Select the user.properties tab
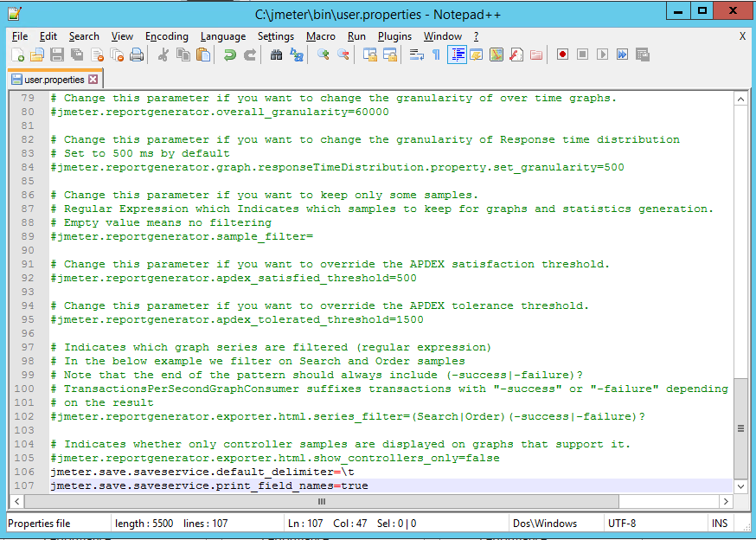This screenshot has width=756, height=540. (54, 80)
